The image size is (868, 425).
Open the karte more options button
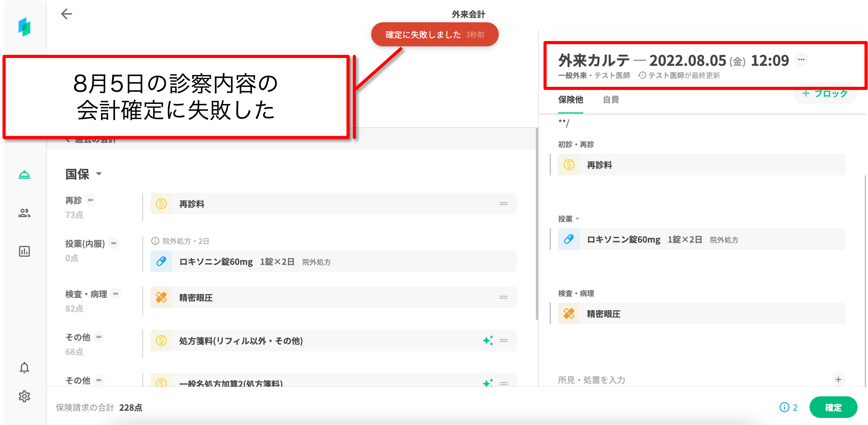point(801,60)
